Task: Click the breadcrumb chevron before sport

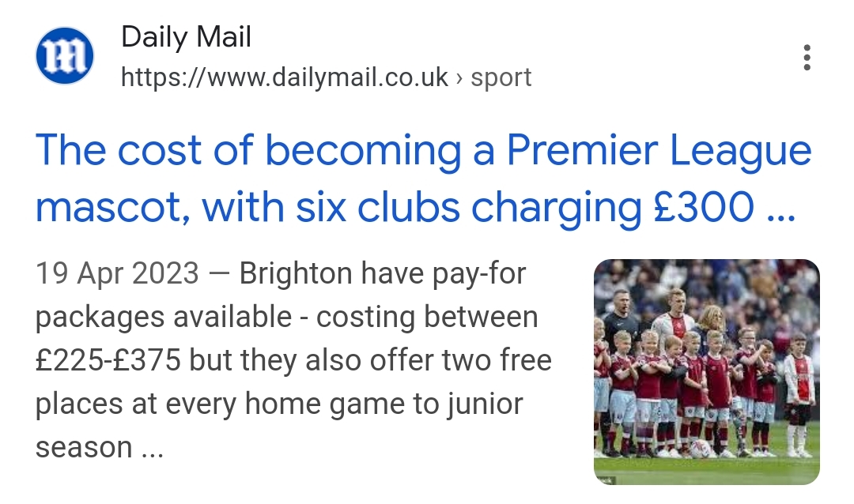Action: pos(459,78)
